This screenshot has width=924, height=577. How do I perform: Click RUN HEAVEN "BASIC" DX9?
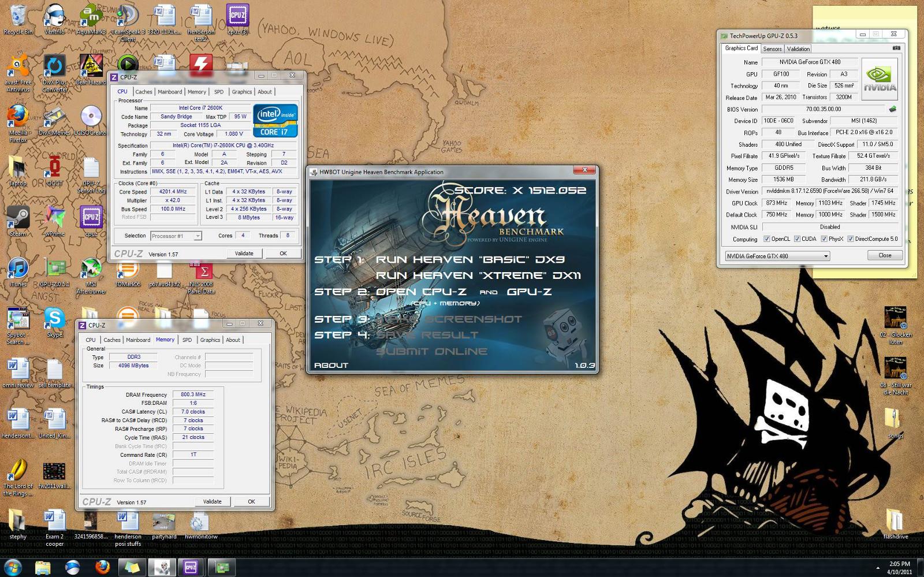point(470,260)
